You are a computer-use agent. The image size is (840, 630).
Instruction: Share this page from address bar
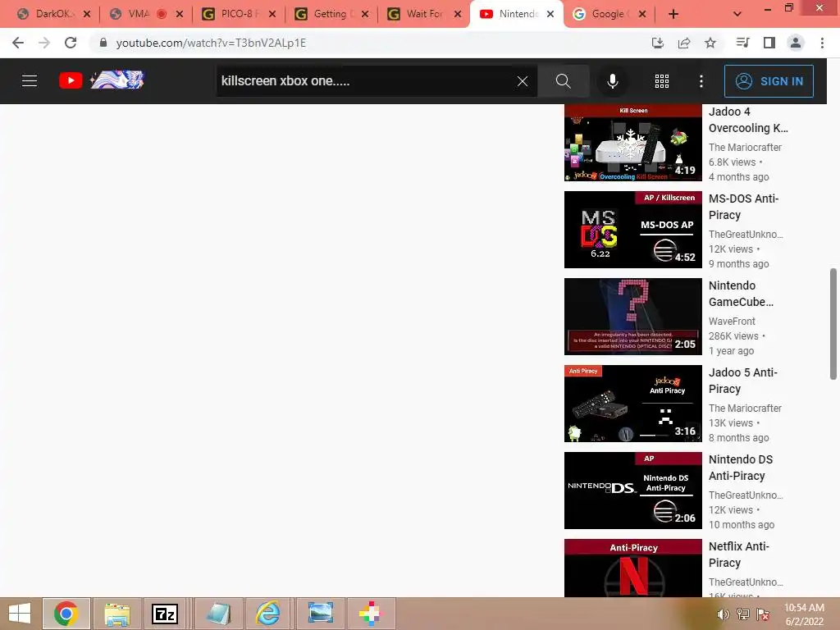click(x=684, y=43)
